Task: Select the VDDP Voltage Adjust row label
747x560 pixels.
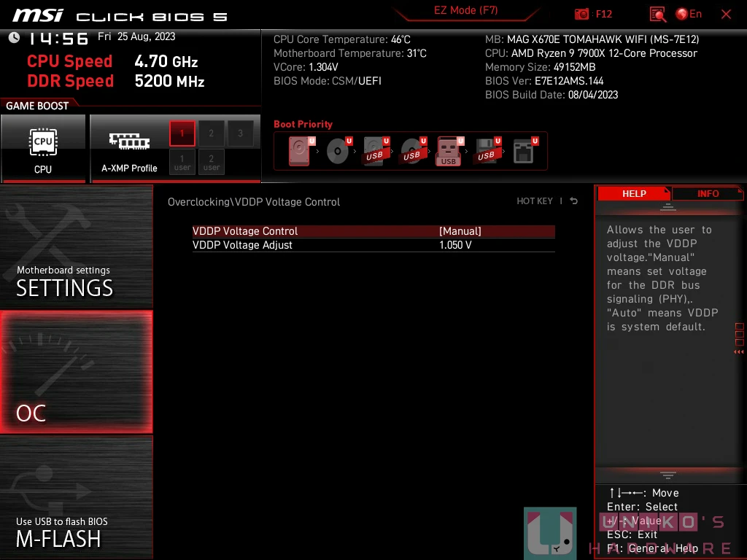Action: (x=242, y=245)
